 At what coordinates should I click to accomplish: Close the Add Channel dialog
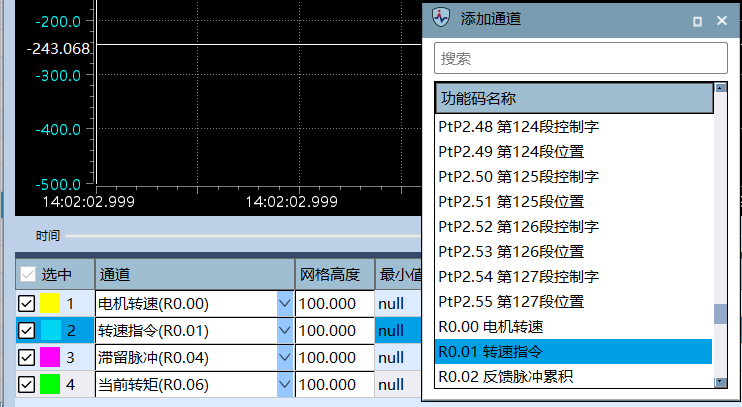point(721,20)
